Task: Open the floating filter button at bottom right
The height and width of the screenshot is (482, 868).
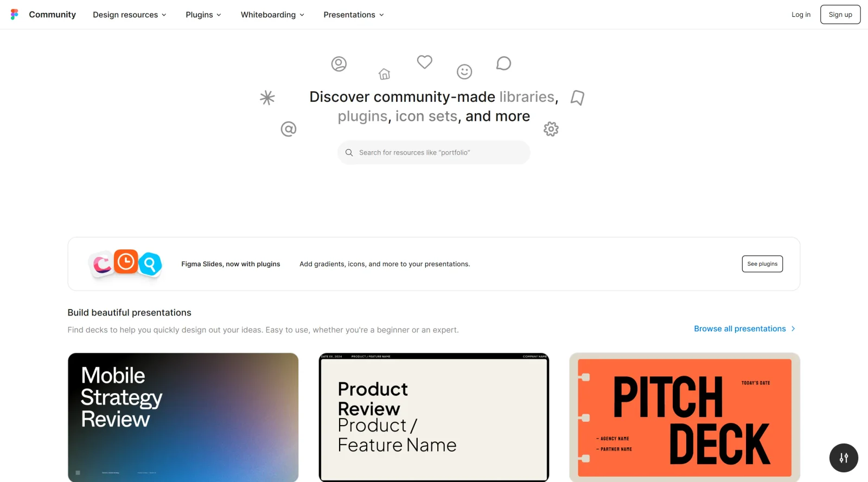Action: (843, 458)
